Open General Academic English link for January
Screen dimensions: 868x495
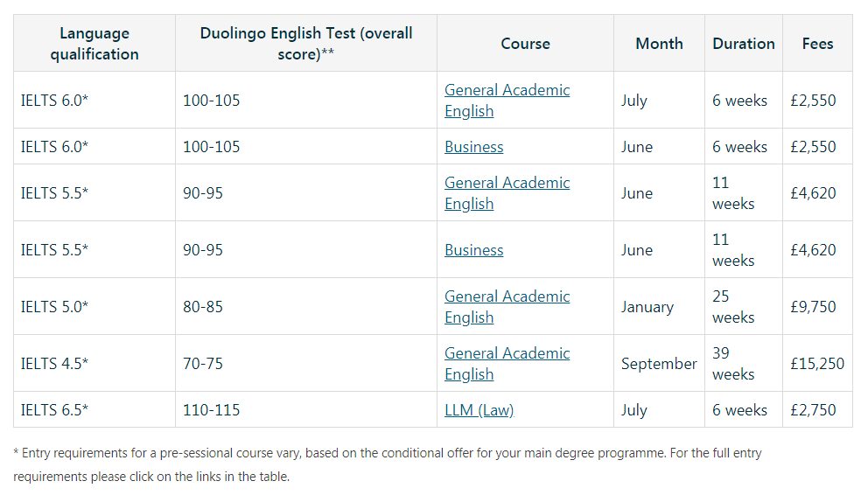(x=507, y=306)
